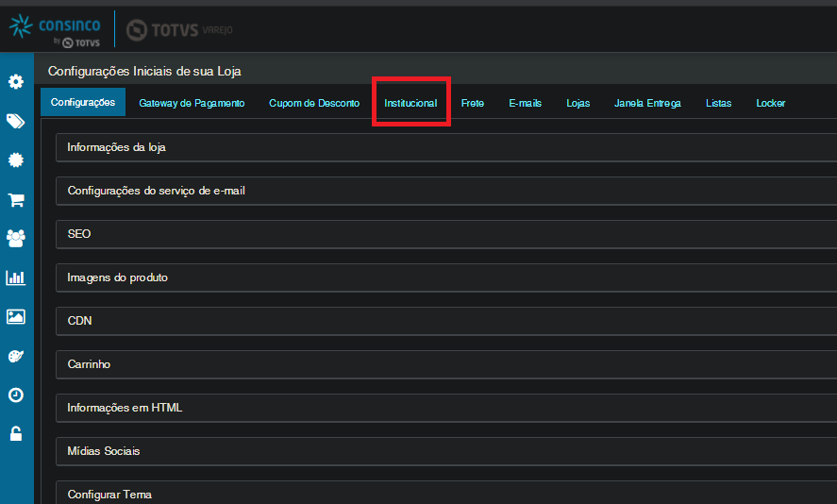Switch to the Frete tab

[473, 103]
